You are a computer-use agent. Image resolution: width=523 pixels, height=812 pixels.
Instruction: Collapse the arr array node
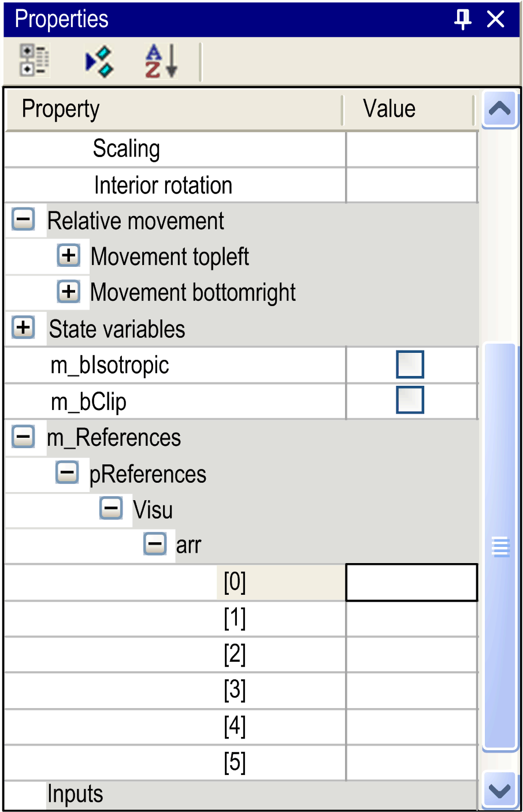coord(155,543)
